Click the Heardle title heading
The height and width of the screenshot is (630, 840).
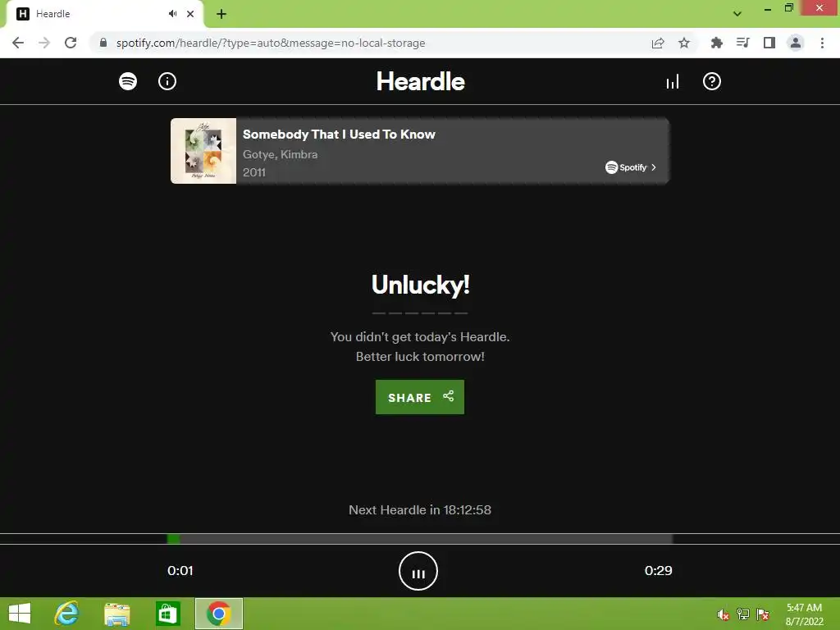420,81
